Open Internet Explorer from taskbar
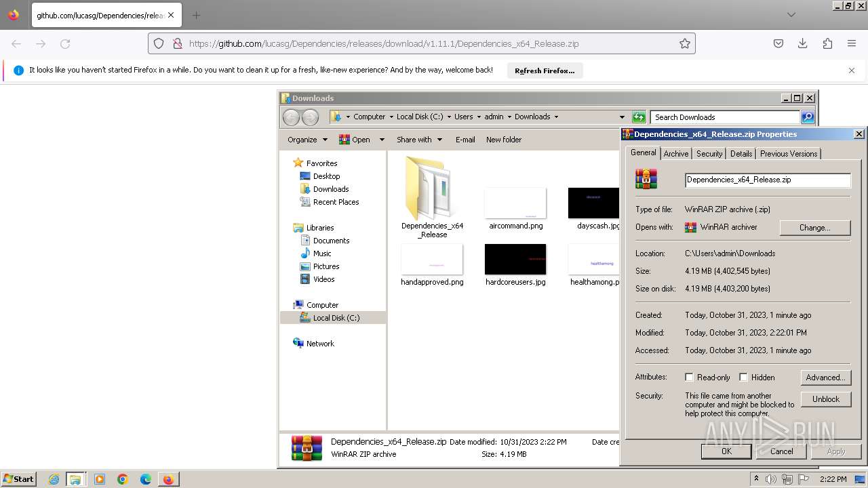This screenshot has height=488, width=868. point(54,479)
